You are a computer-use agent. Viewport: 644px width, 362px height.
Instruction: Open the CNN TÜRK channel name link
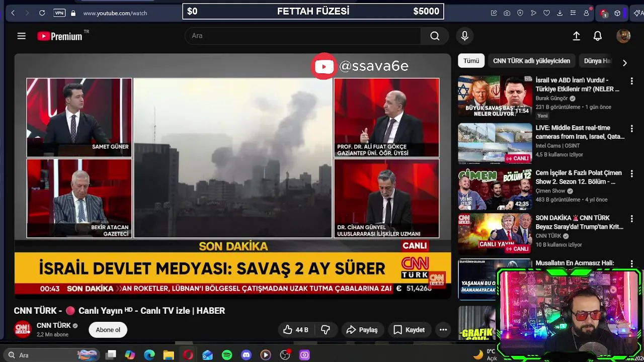[x=54, y=325]
